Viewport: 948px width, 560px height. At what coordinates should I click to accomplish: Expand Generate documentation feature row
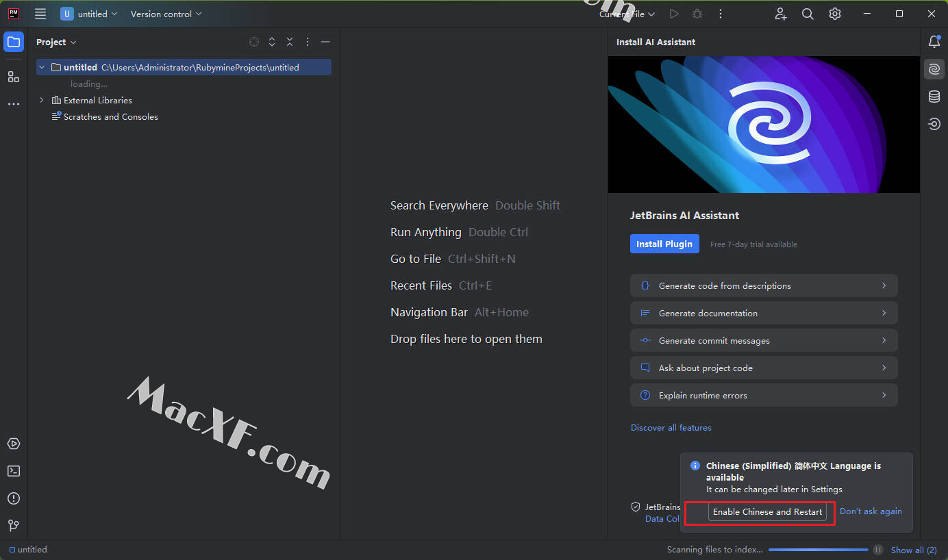click(x=764, y=313)
